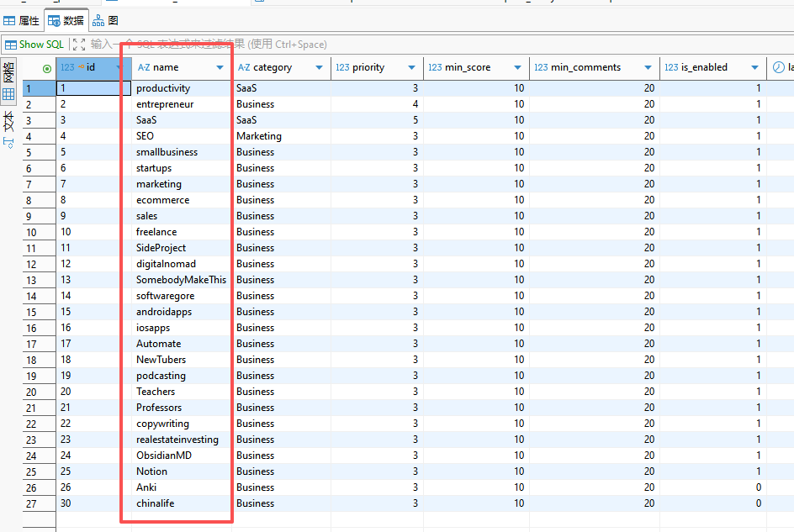Select the 数据 tab
This screenshot has width=794, height=532.
(66, 20)
